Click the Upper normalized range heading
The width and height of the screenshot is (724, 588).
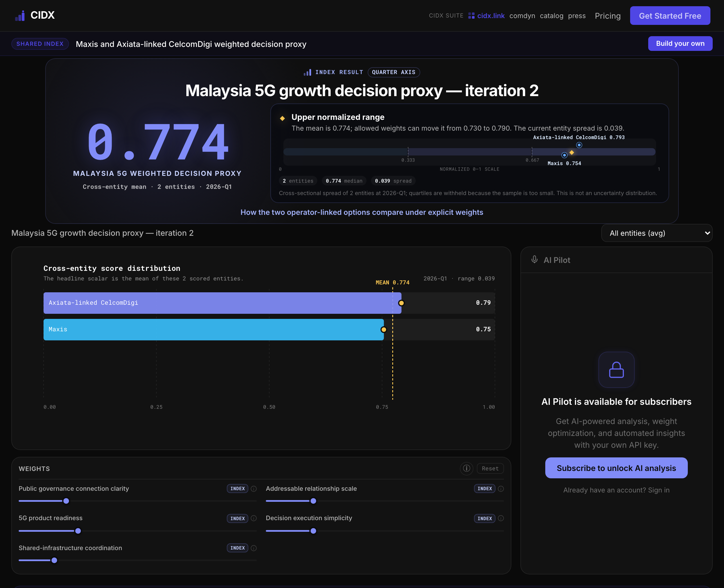(338, 117)
